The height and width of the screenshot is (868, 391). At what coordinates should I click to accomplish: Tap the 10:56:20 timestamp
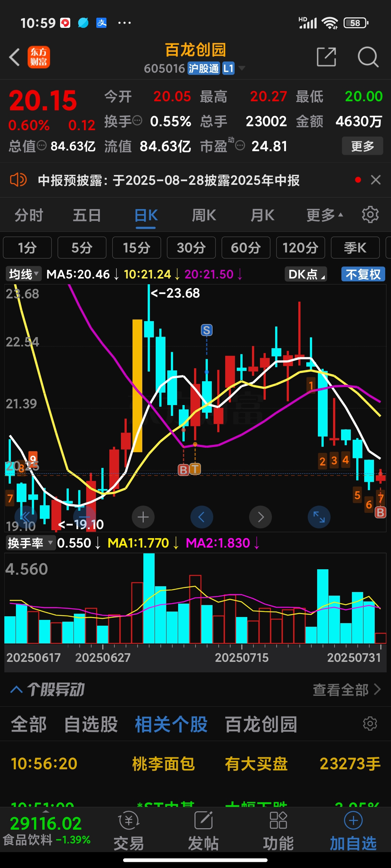coord(44,764)
